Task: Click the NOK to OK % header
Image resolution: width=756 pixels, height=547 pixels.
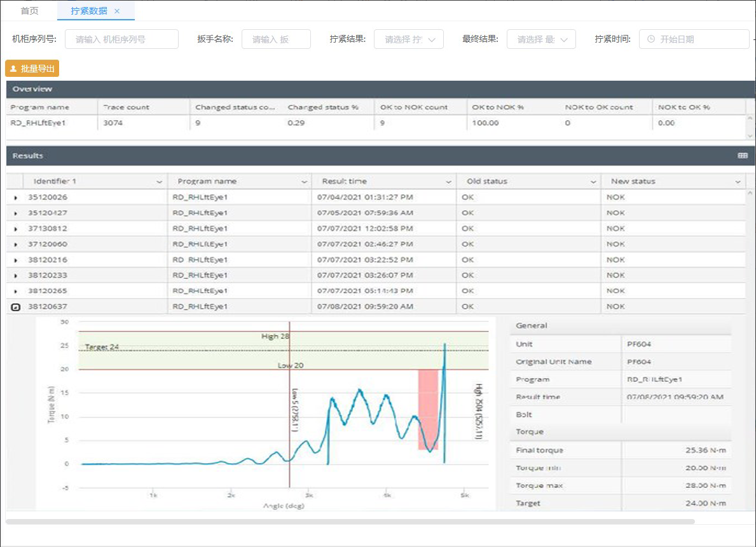Action: click(x=684, y=107)
